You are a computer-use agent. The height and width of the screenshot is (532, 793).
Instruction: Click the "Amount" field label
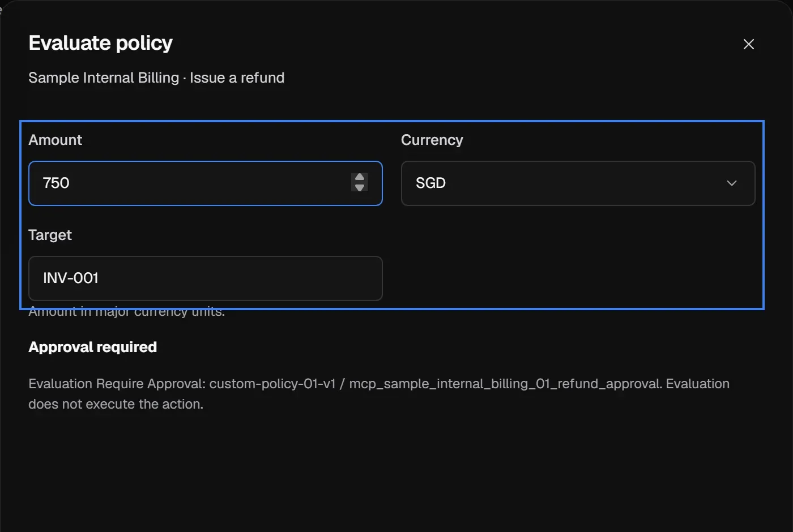click(56, 140)
